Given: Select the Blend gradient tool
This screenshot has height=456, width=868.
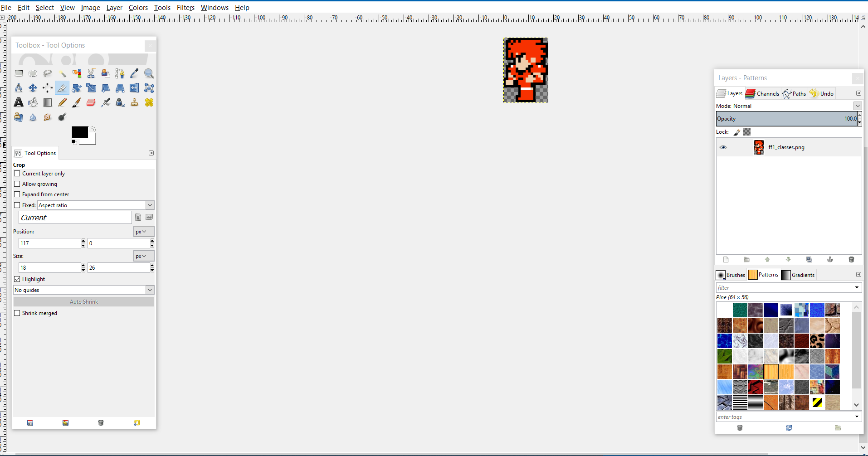Looking at the screenshot, I should point(48,102).
